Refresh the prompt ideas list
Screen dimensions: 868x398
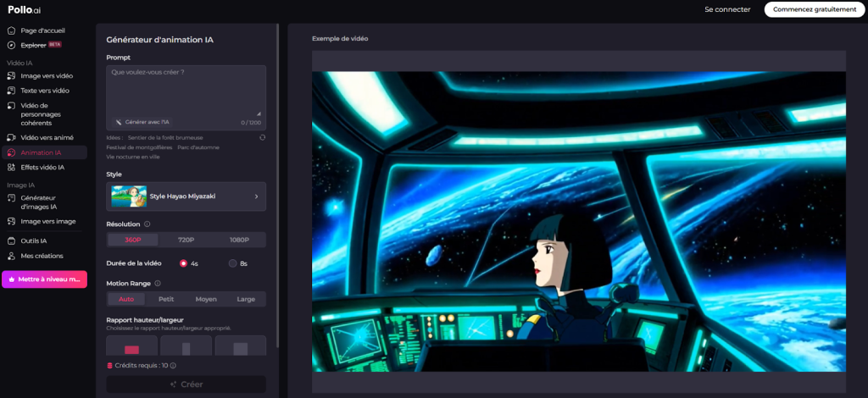pyautogui.click(x=263, y=138)
